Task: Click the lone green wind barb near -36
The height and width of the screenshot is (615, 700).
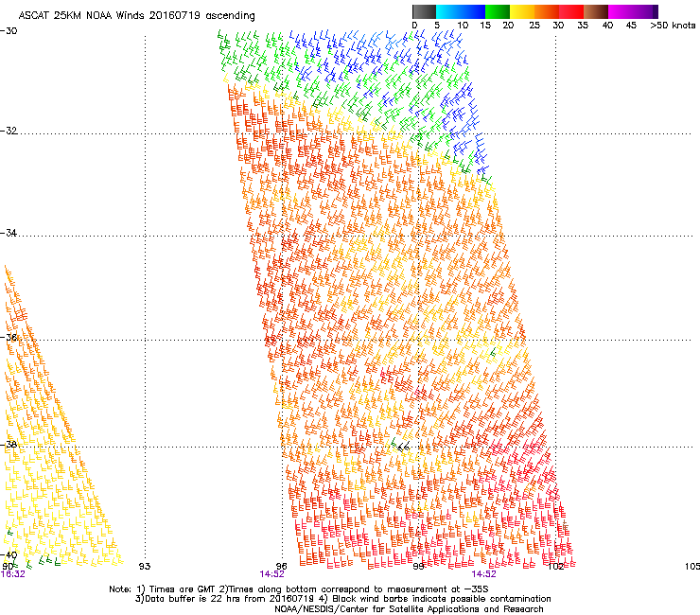Action: 493,352
